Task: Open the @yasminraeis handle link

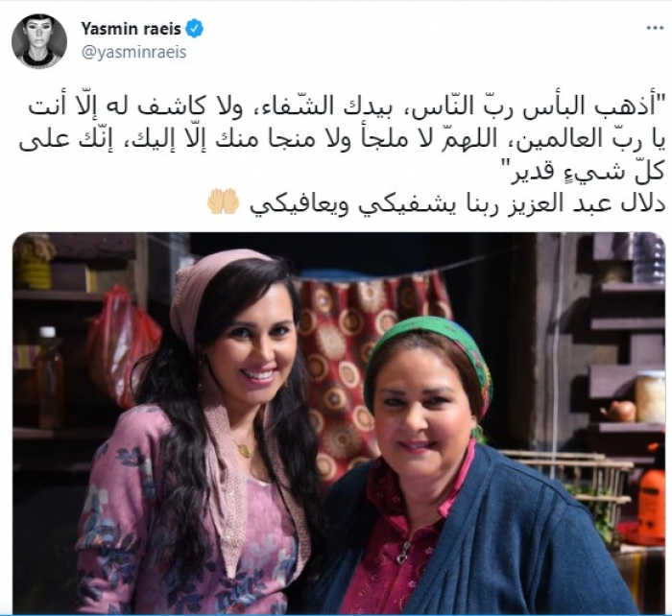Action: click(133, 52)
